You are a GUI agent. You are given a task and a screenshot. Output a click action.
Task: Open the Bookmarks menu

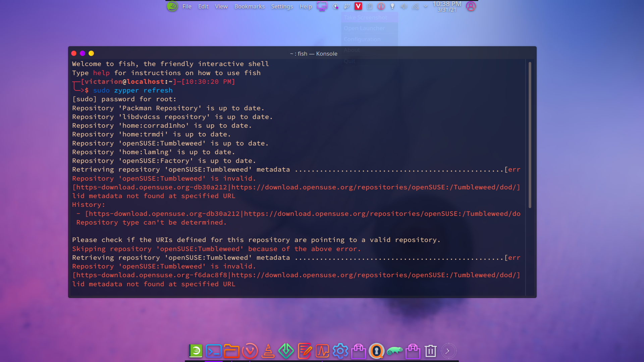click(x=250, y=6)
